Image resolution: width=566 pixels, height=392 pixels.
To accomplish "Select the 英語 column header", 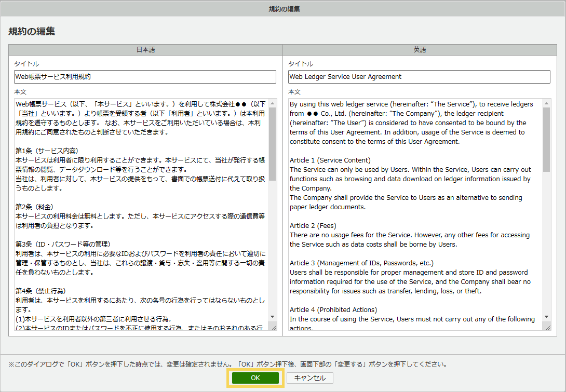I will (x=419, y=50).
